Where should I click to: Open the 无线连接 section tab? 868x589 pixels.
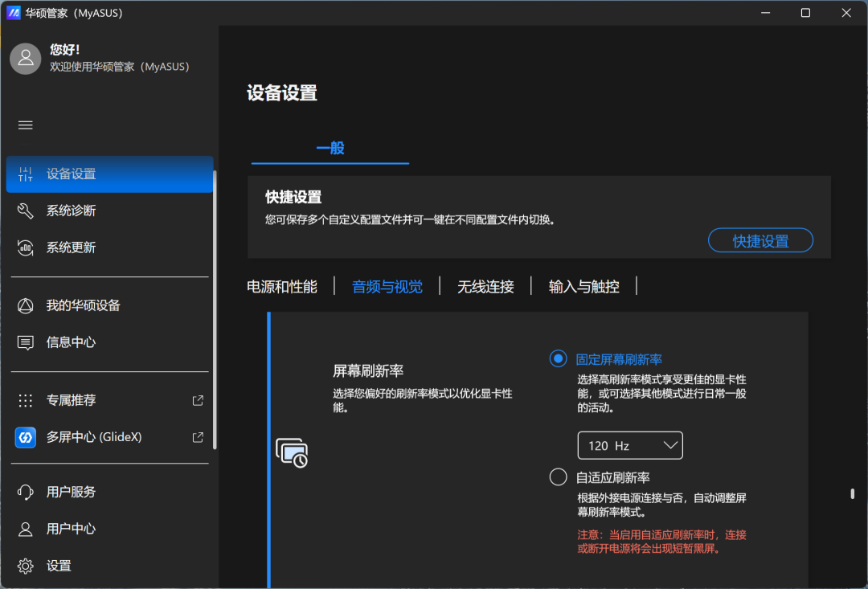point(485,286)
